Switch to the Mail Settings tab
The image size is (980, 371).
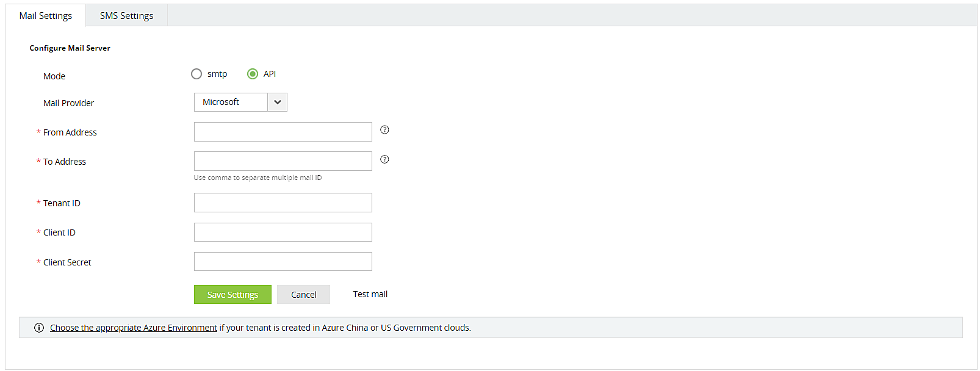click(x=46, y=15)
